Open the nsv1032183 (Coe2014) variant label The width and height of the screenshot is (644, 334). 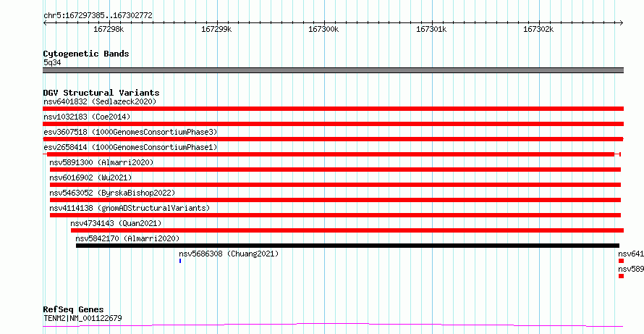pyautogui.click(x=87, y=117)
